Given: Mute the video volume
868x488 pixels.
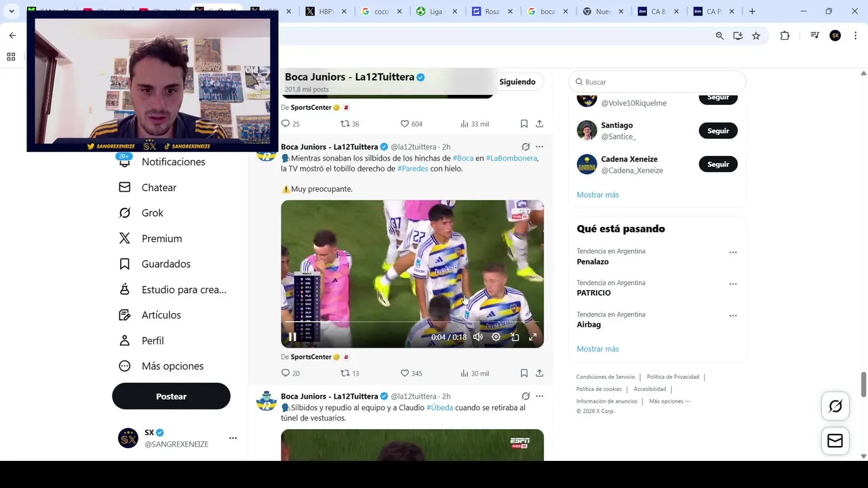Looking at the screenshot, I should 478,337.
